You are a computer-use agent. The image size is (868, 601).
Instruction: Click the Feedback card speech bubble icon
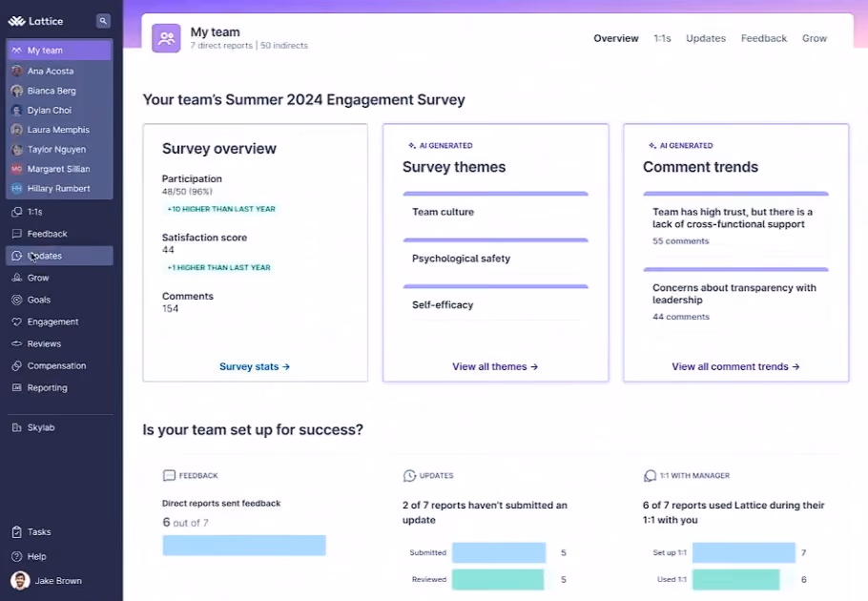point(170,475)
